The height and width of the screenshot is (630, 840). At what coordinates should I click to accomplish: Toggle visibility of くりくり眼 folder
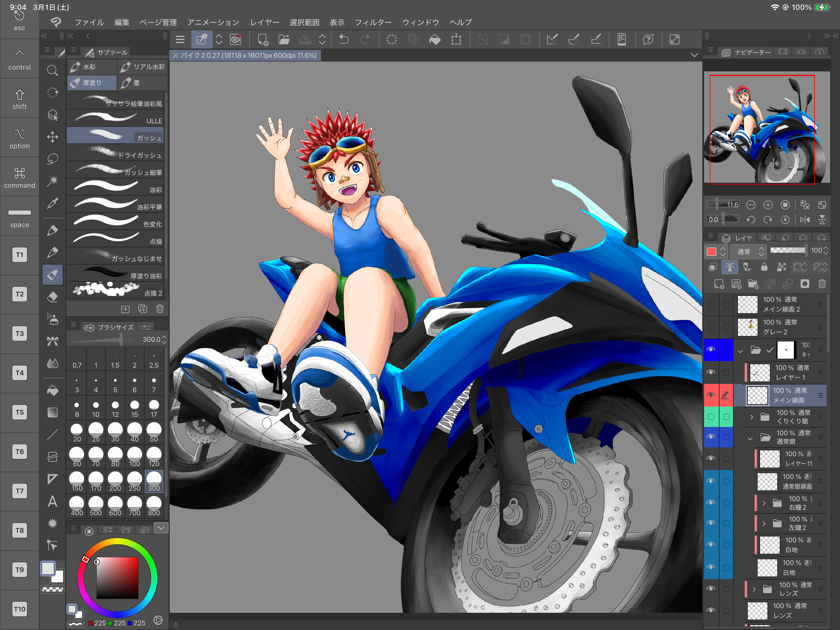click(711, 417)
